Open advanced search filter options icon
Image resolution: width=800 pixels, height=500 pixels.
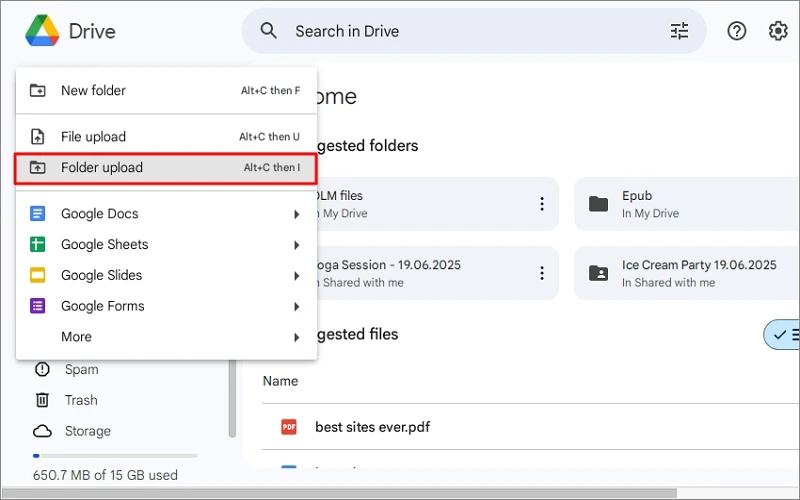679,31
